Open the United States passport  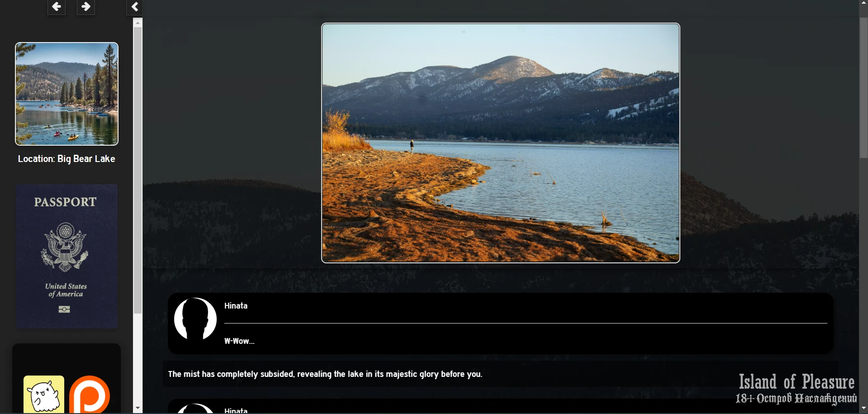pyautogui.click(x=67, y=256)
